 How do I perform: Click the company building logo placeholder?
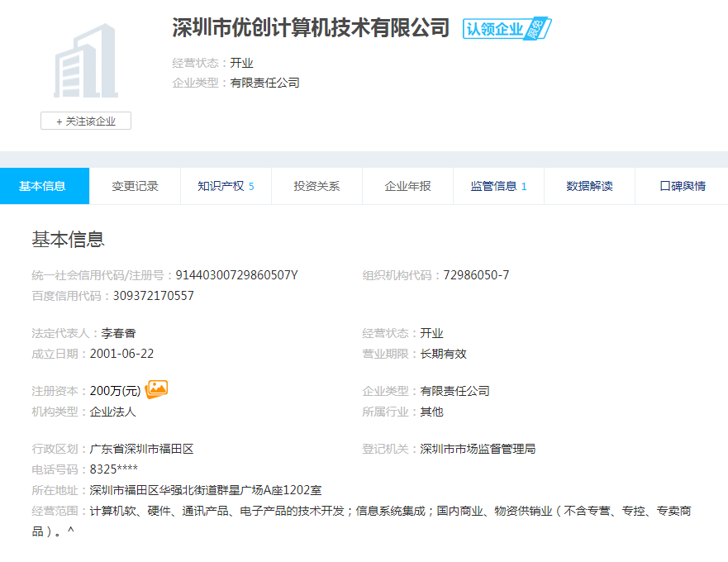tap(85, 61)
